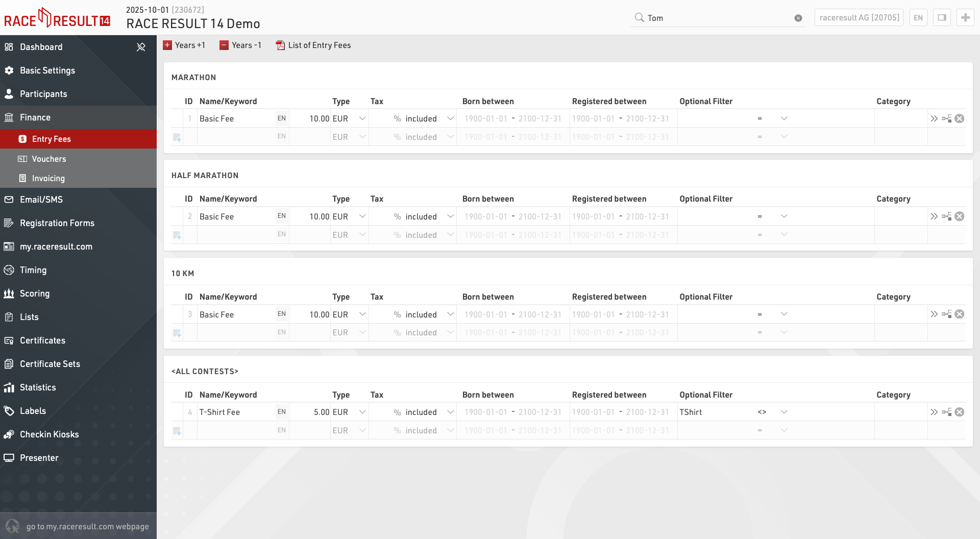Image resolution: width=980 pixels, height=539 pixels.
Task: Click the Years +1 button
Action: point(184,45)
